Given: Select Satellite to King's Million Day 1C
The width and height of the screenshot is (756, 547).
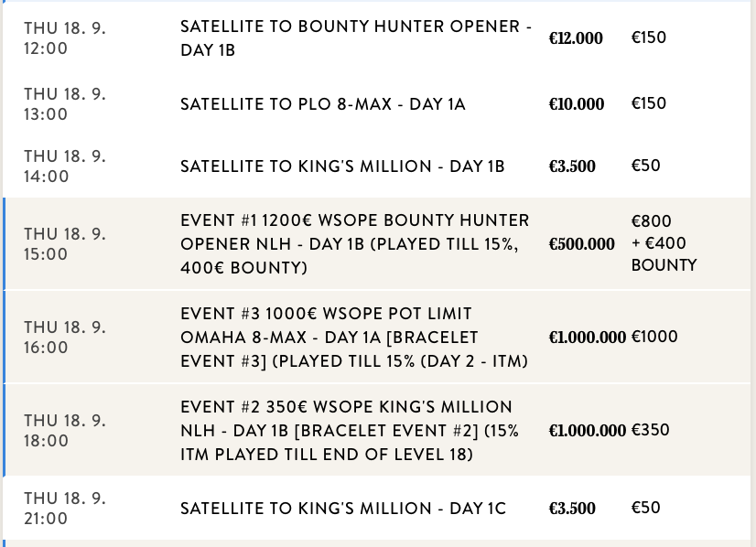Looking at the screenshot, I should [x=342, y=509].
